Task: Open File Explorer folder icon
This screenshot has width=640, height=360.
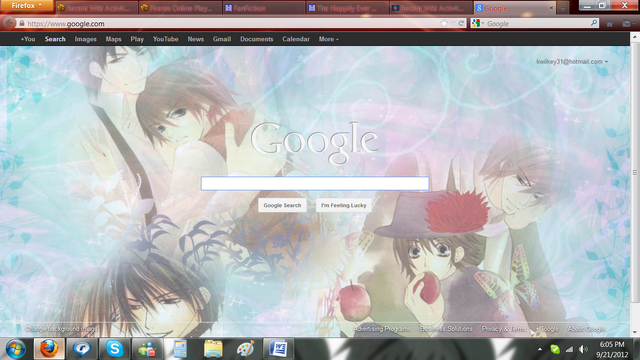Action: coord(213,349)
